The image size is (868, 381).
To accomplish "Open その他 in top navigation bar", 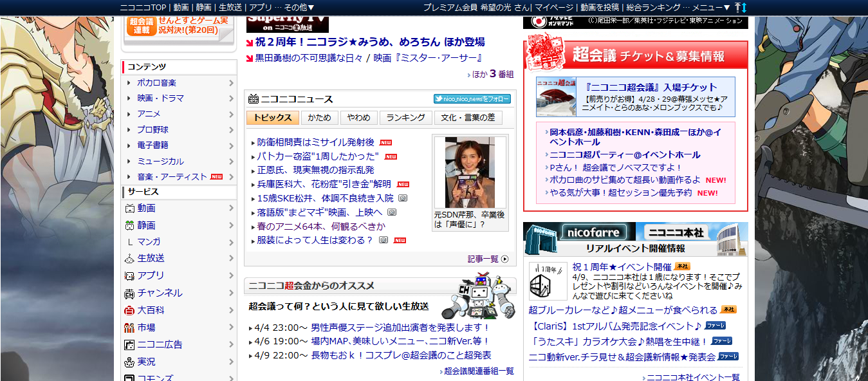I will click(x=299, y=7).
